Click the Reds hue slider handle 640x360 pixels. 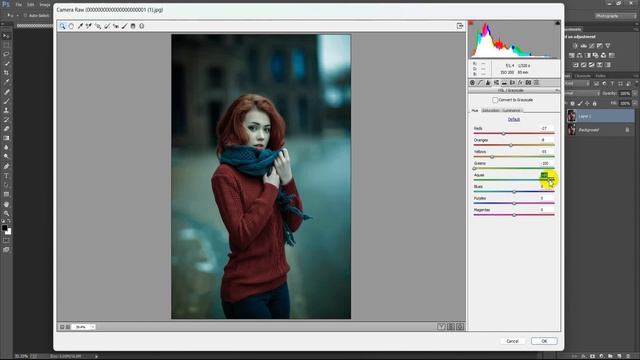503,133
